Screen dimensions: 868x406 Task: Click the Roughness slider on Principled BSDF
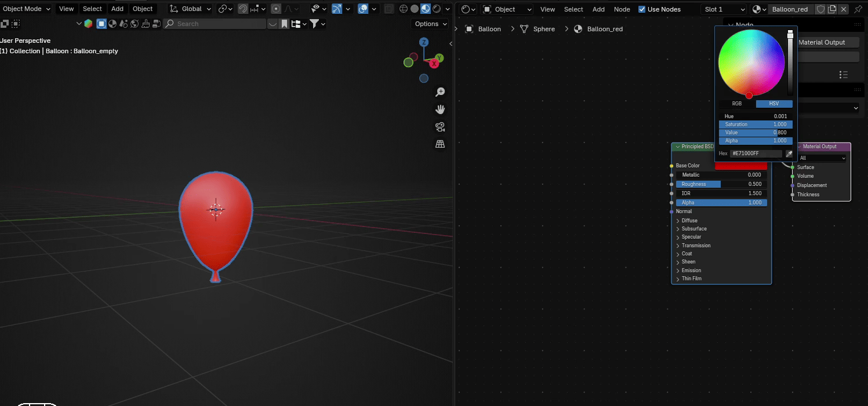point(721,184)
